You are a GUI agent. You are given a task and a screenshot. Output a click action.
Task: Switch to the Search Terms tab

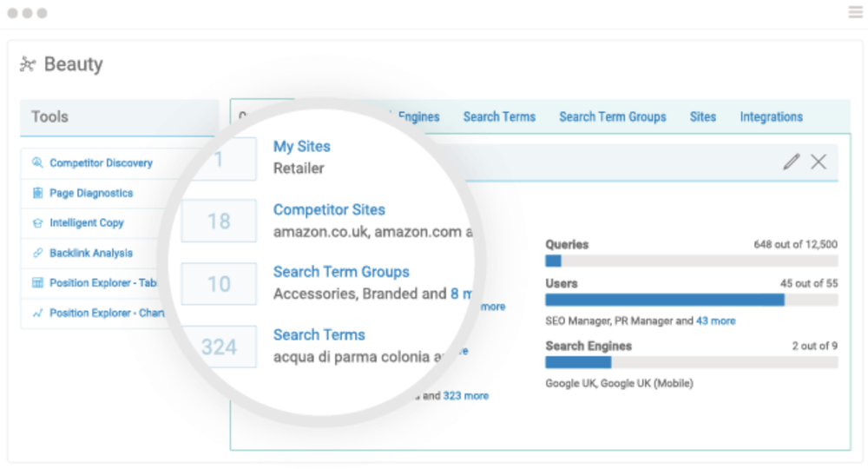coord(499,116)
